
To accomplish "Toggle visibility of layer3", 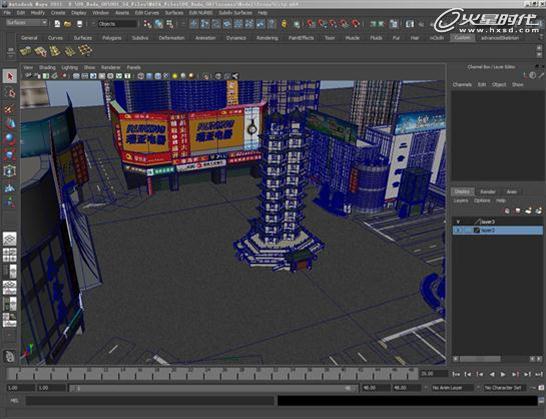I will (458, 222).
